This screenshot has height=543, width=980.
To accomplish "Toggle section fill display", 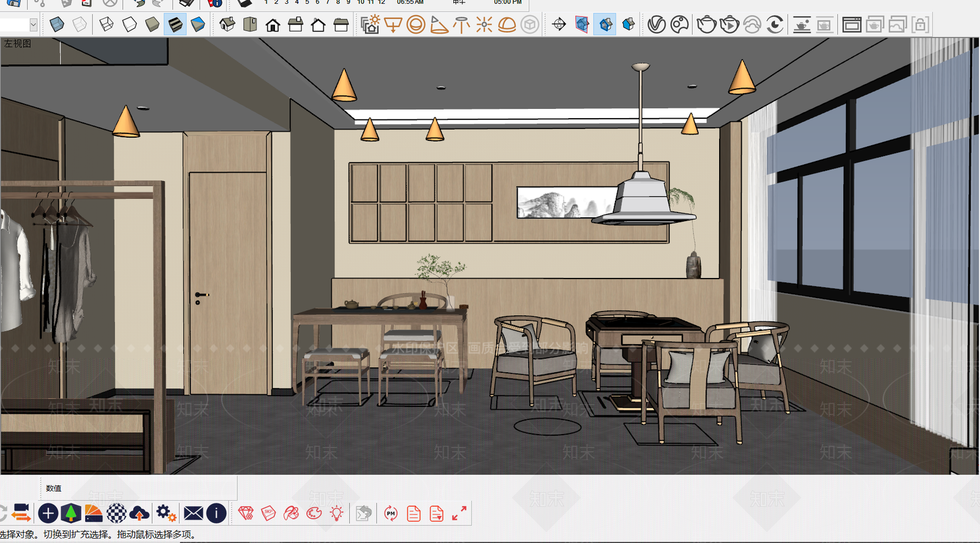I will (x=628, y=24).
